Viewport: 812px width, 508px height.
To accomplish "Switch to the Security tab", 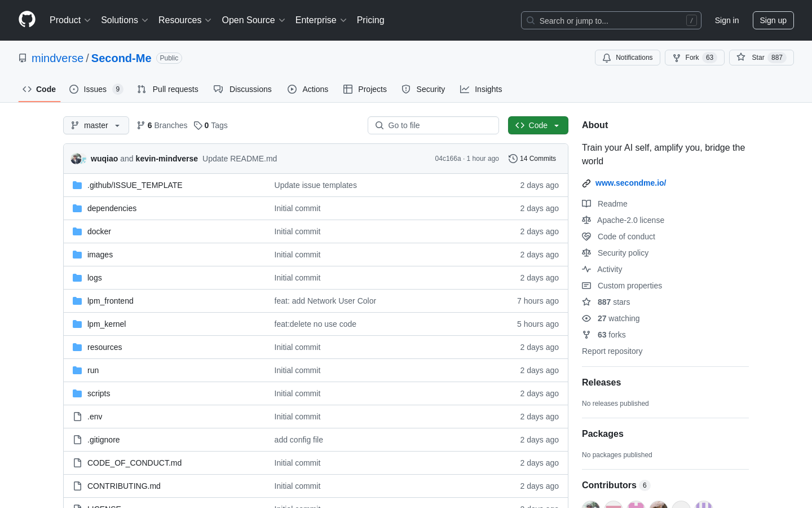I will 423,89.
